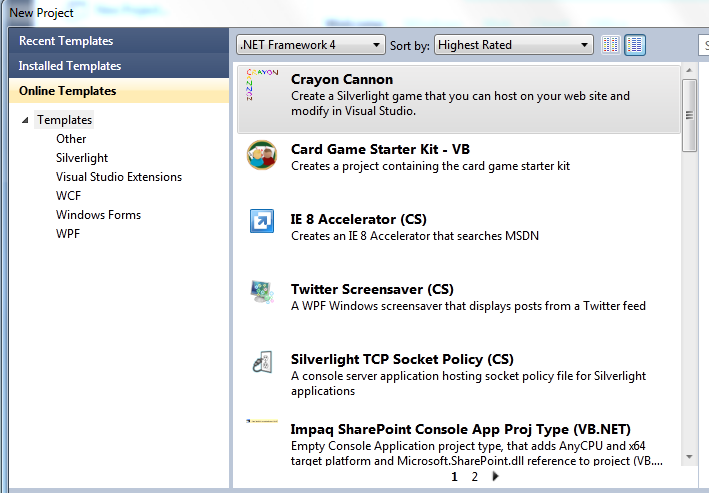The width and height of the screenshot is (709, 493).
Task: Go to page 2 of results
Action: pos(474,476)
